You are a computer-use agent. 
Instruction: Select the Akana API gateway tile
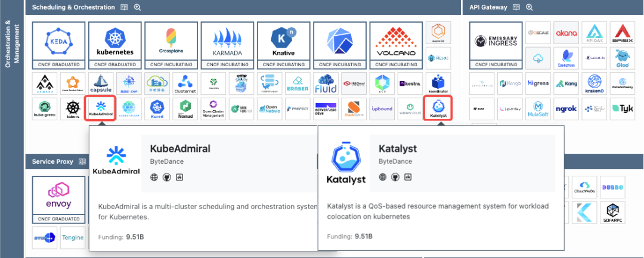click(566, 33)
